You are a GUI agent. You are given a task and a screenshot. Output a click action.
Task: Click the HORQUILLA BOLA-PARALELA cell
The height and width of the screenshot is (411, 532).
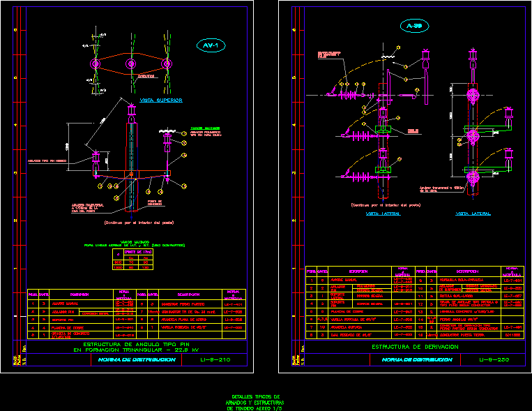[462, 281]
